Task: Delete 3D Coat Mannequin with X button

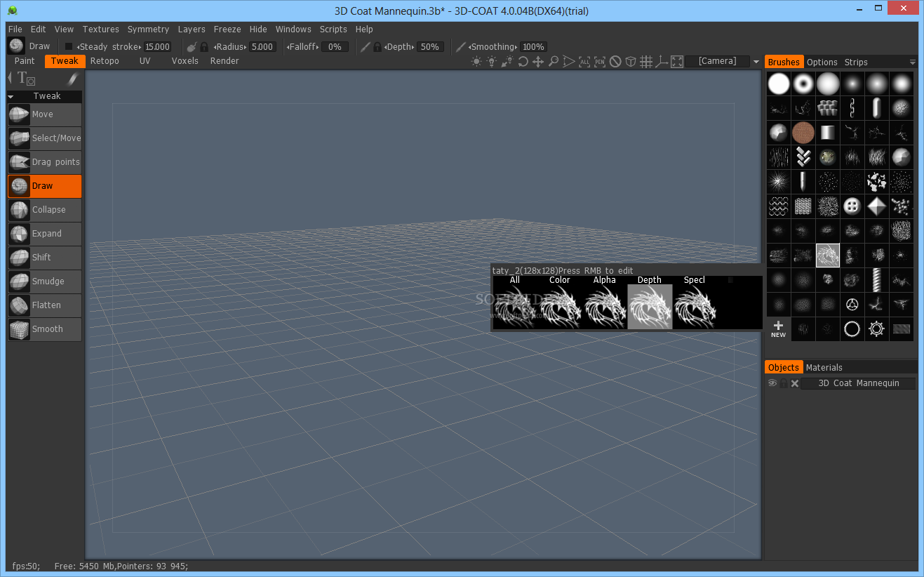Action: tap(795, 383)
